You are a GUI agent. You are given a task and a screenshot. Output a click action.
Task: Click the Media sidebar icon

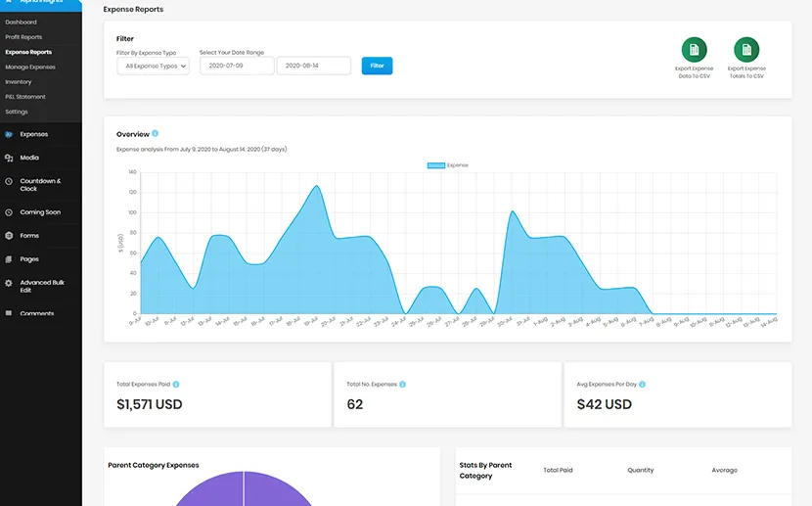[x=9, y=158]
